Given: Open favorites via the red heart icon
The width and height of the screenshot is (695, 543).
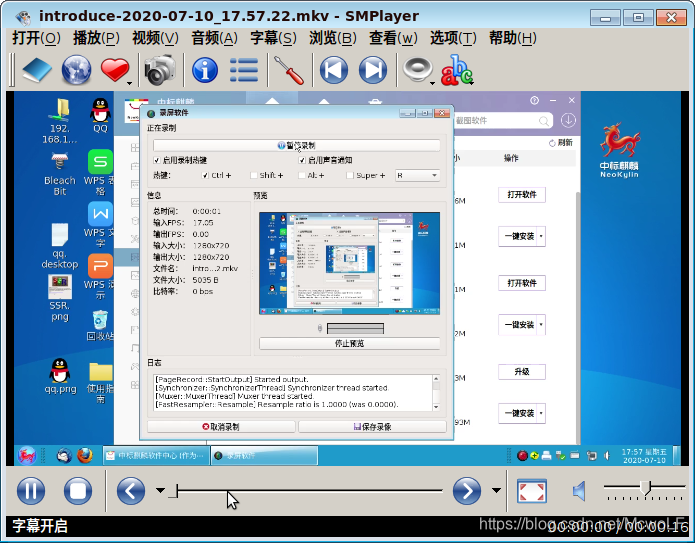Looking at the screenshot, I should pos(114,70).
